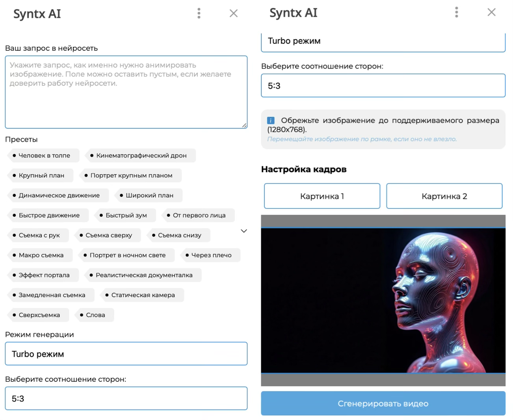Select the Кинематографический дрон preset
Viewport: 513px width, 420px height.
coord(141,156)
